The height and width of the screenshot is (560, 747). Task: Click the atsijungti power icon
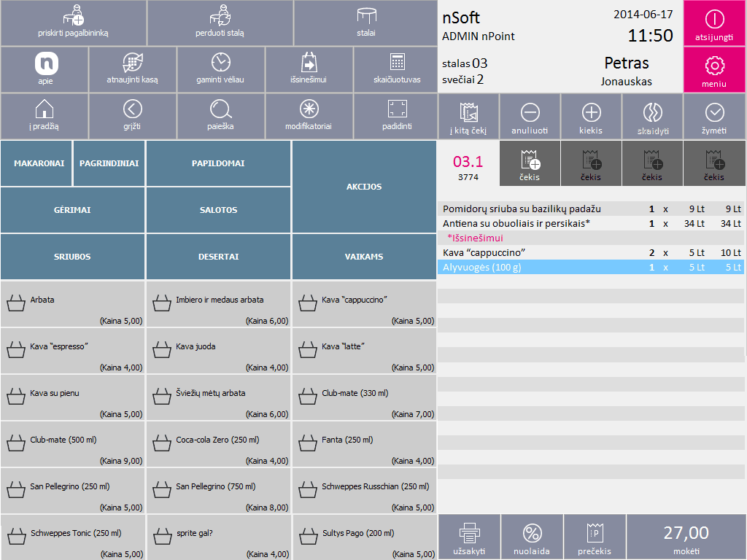[x=714, y=19]
